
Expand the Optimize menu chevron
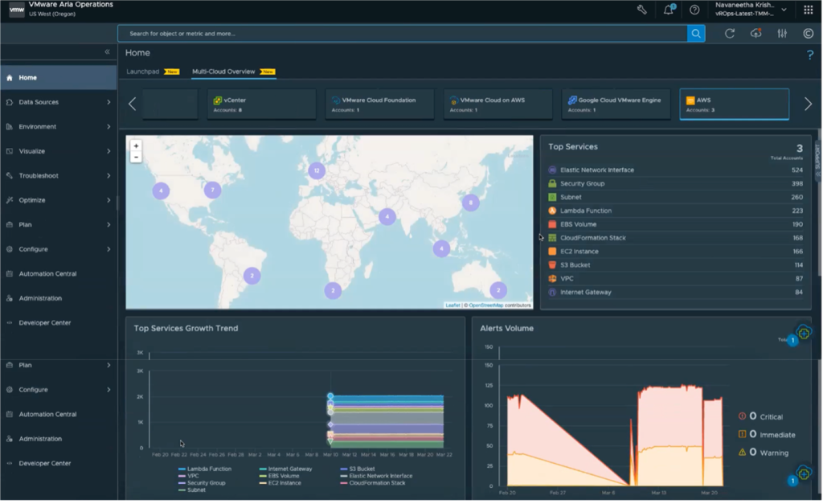pyautogui.click(x=109, y=200)
